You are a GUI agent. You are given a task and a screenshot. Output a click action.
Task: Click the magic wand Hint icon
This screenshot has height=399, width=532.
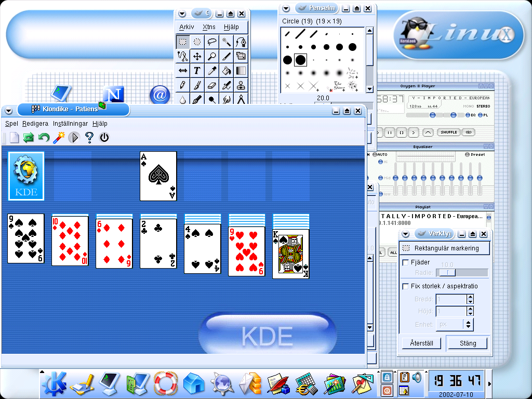pyautogui.click(x=59, y=137)
